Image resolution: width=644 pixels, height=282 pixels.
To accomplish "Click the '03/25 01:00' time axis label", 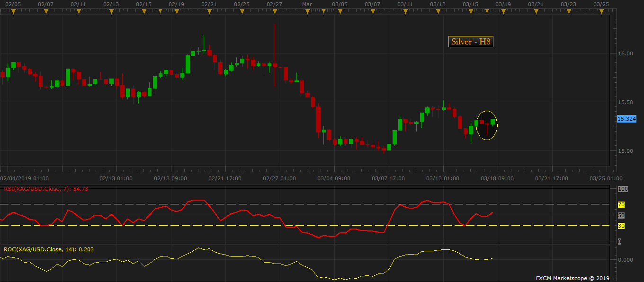I will [606, 178].
